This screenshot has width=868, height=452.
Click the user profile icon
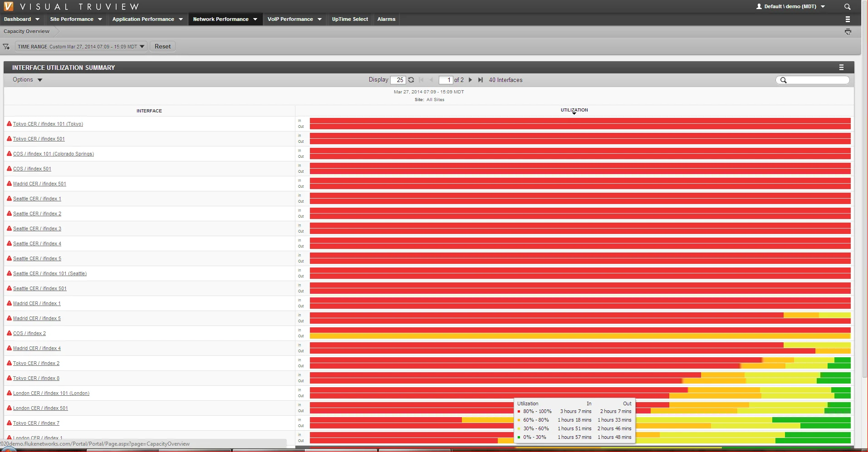[759, 6]
